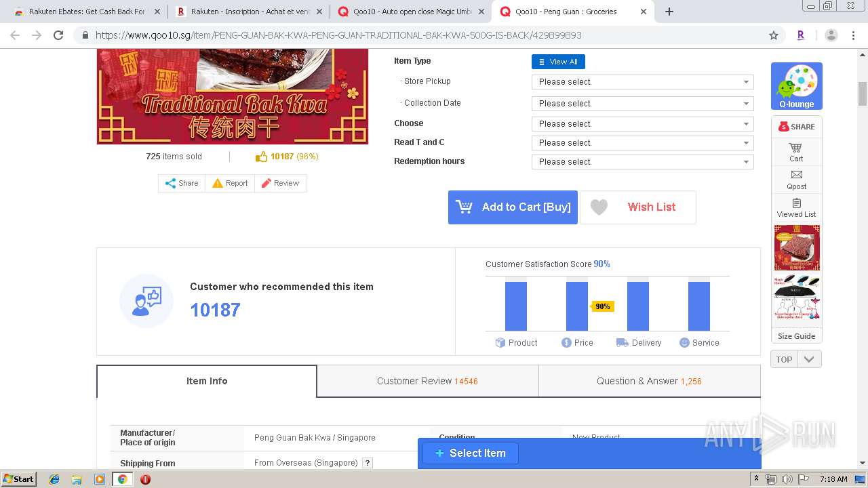Open Qpost messages in sidebar
Screen dimensions: 868x488
796,180
